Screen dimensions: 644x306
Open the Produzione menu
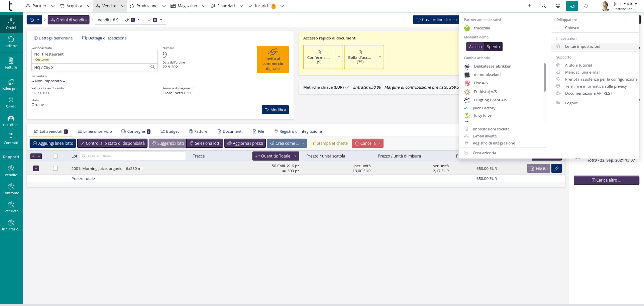[x=147, y=6]
